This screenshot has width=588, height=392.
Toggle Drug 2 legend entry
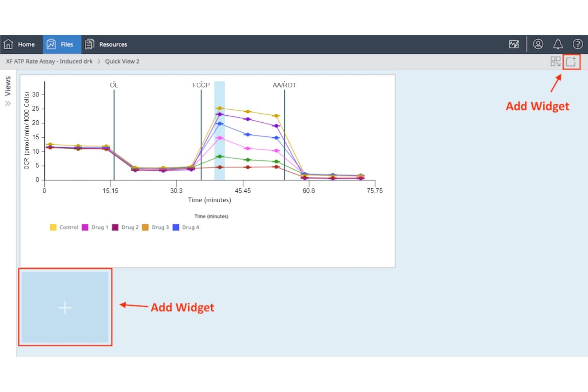(125, 227)
